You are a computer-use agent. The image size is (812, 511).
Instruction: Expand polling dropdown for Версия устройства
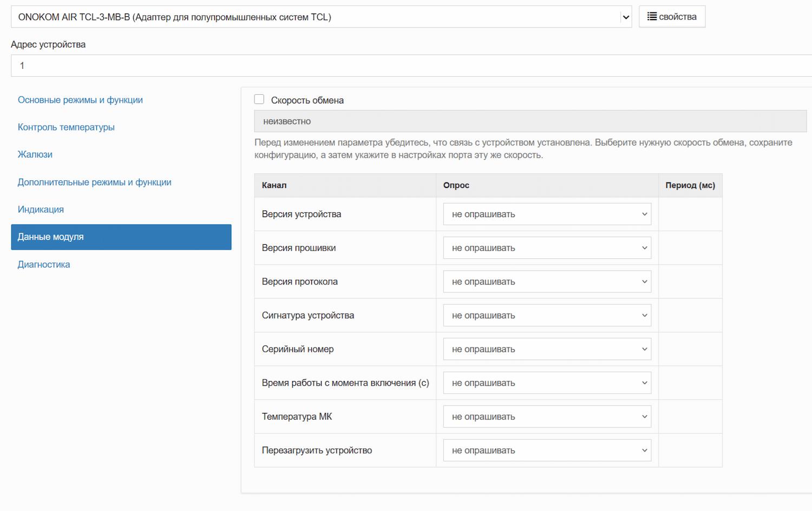click(547, 214)
